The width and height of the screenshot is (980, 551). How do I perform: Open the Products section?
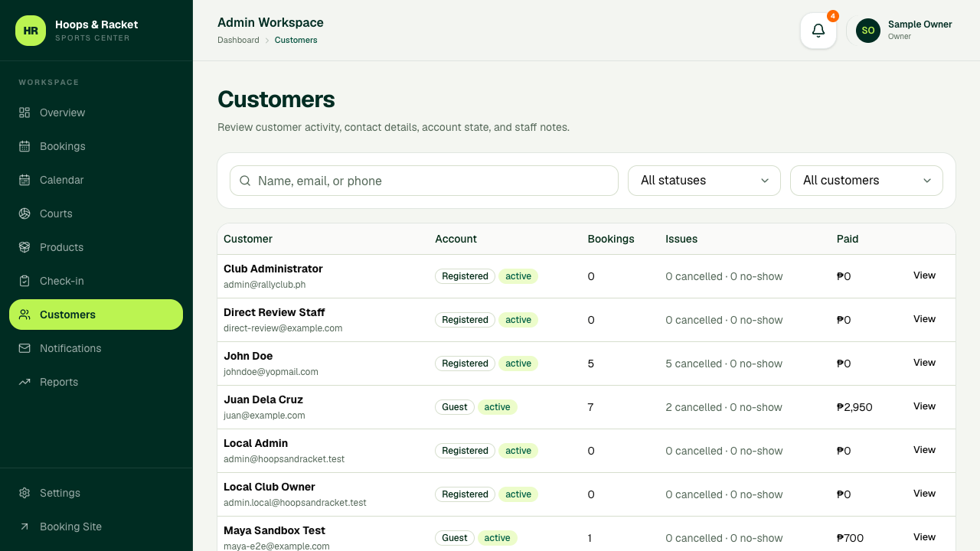(96, 247)
